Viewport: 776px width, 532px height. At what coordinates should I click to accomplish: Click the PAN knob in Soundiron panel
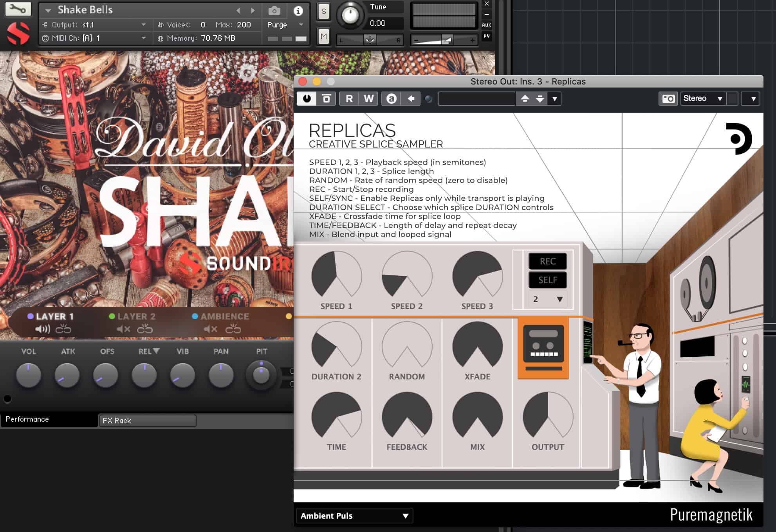tap(221, 375)
